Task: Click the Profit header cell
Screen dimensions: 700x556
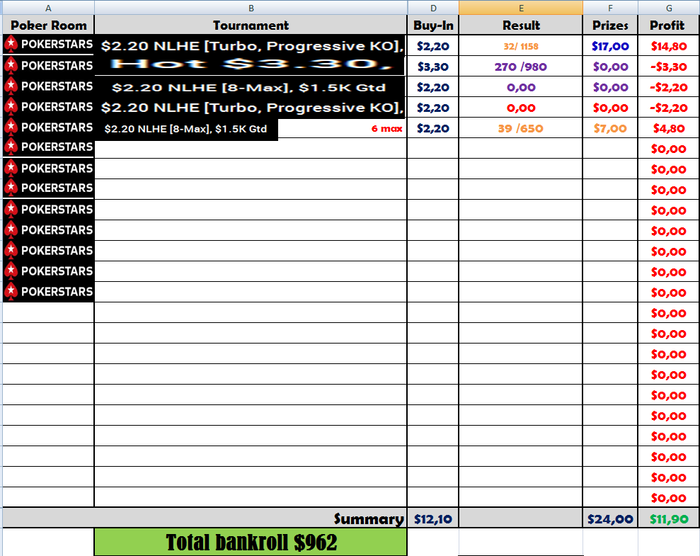Action: click(668, 25)
